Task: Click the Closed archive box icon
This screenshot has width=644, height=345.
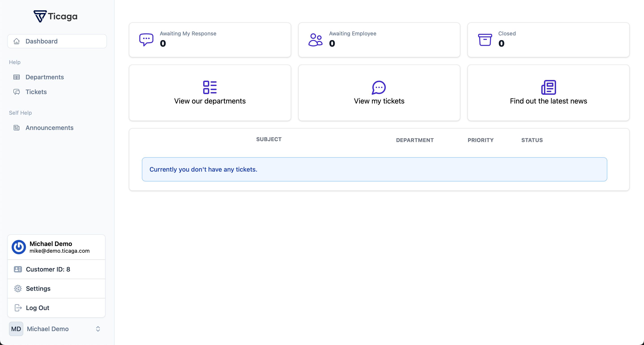Action: pos(485,40)
